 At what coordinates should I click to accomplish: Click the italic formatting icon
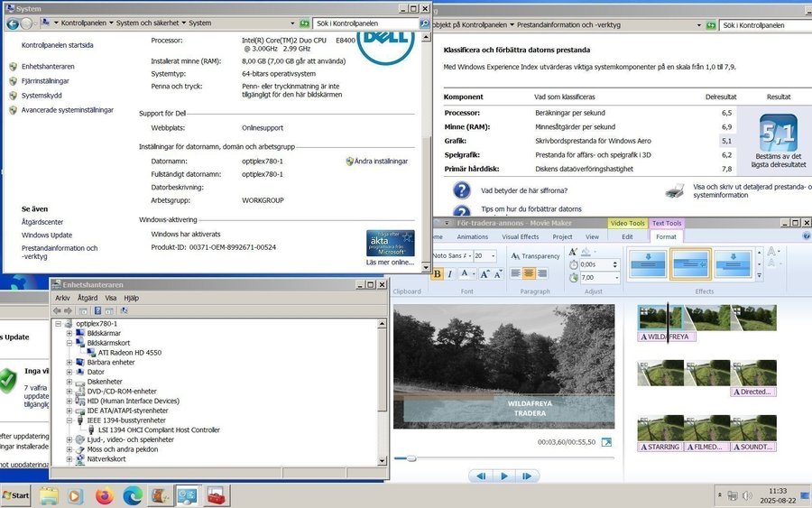(x=450, y=274)
